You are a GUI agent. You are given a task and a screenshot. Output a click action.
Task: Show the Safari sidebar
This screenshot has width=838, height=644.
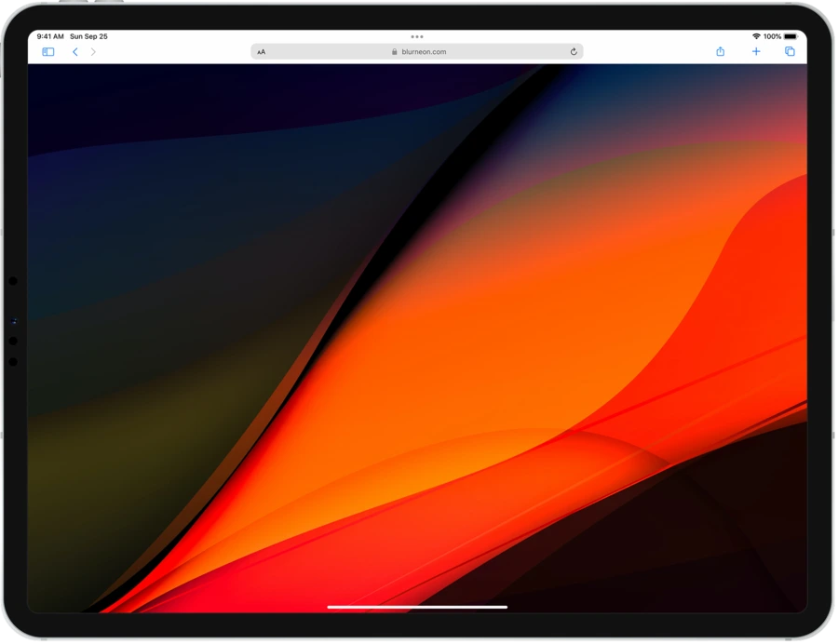48,52
